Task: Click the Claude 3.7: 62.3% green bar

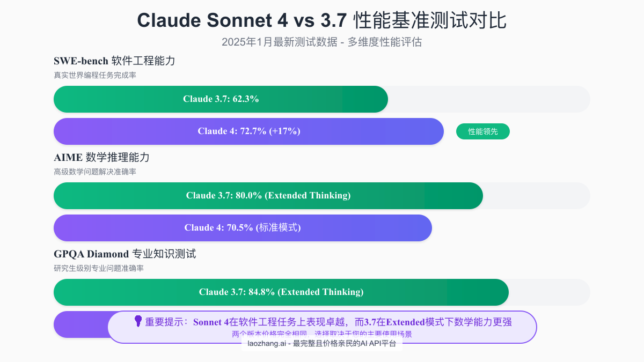Action: coord(221,99)
